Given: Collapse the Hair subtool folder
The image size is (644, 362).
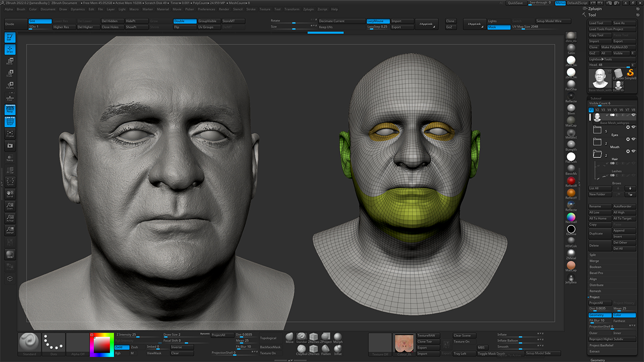Looking at the screenshot, I should coord(597,154).
